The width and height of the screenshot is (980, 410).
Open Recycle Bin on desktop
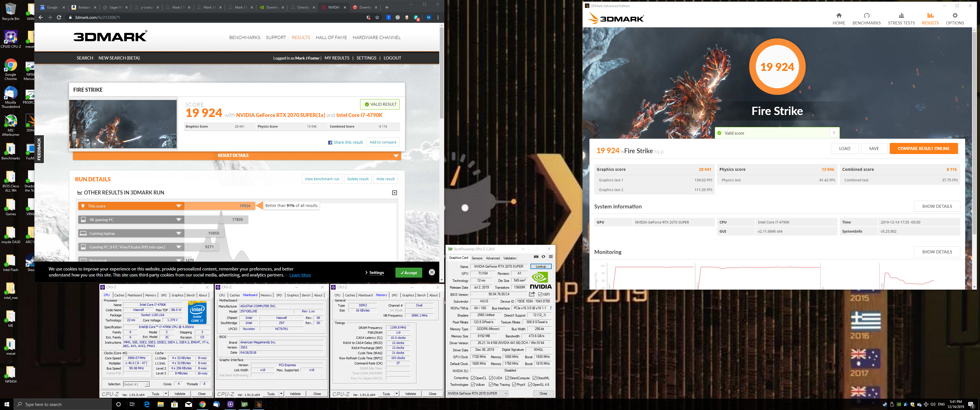(x=11, y=11)
